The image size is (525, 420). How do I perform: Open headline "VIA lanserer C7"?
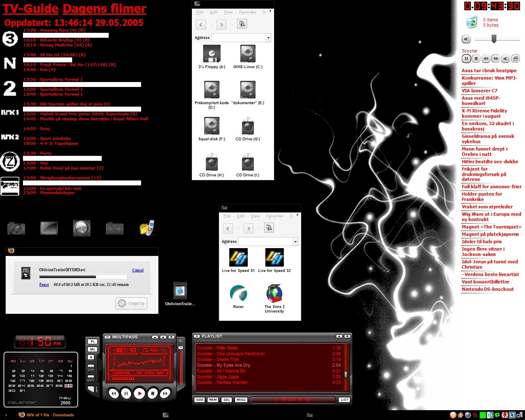(x=479, y=91)
